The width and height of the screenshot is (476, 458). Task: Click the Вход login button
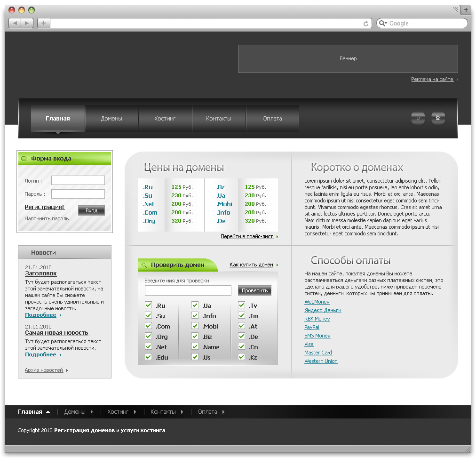coord(91,210)
